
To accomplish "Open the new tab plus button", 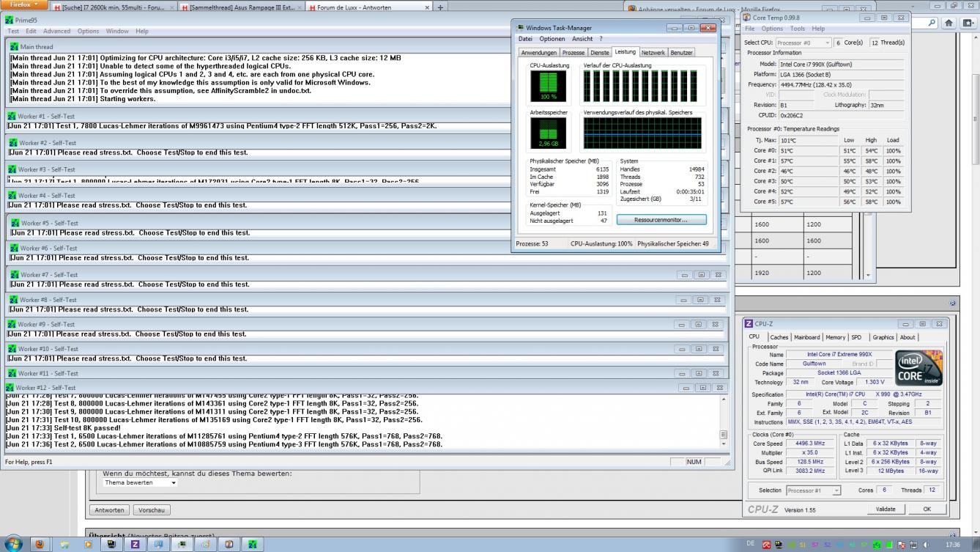I will (440, 7).
